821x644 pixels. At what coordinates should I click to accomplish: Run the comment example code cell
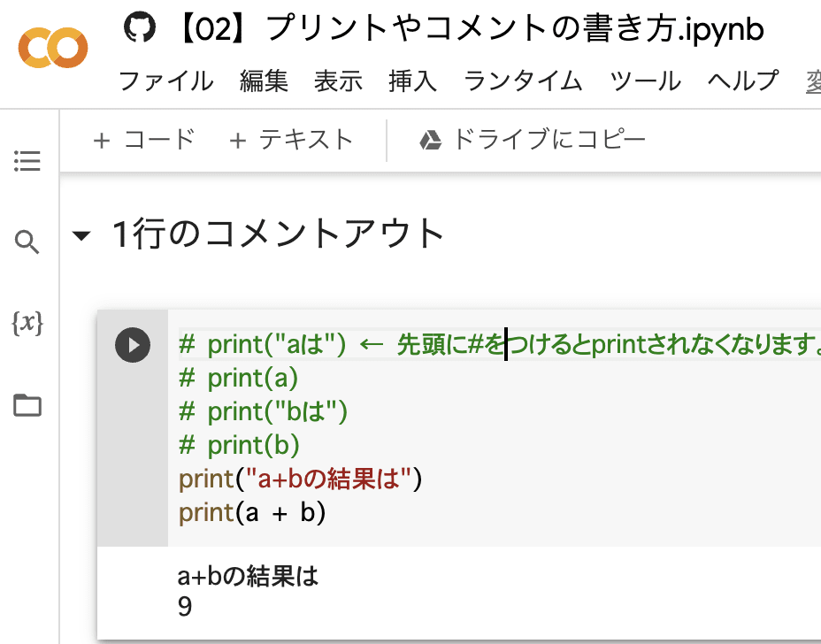tap(133, 345)
